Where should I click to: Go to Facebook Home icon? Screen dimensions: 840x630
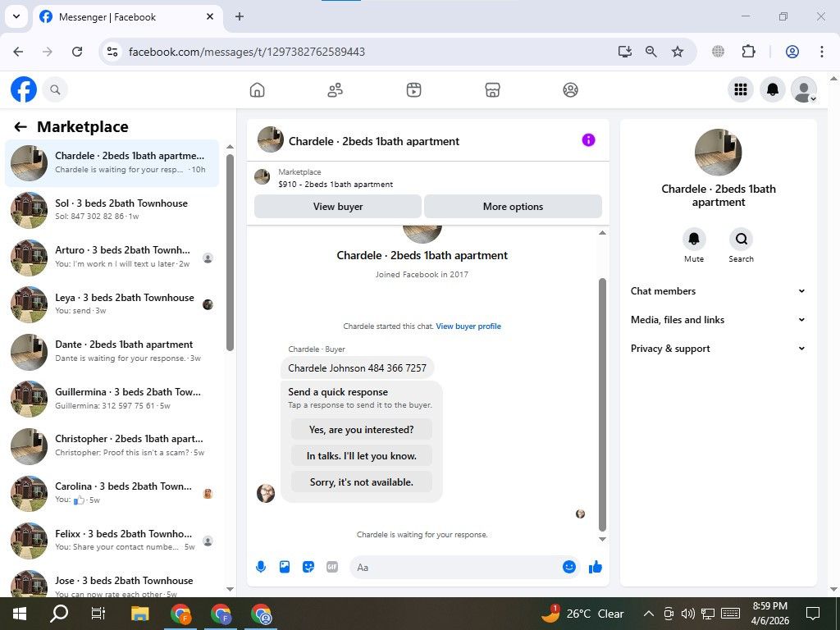[x=257, y=90]
